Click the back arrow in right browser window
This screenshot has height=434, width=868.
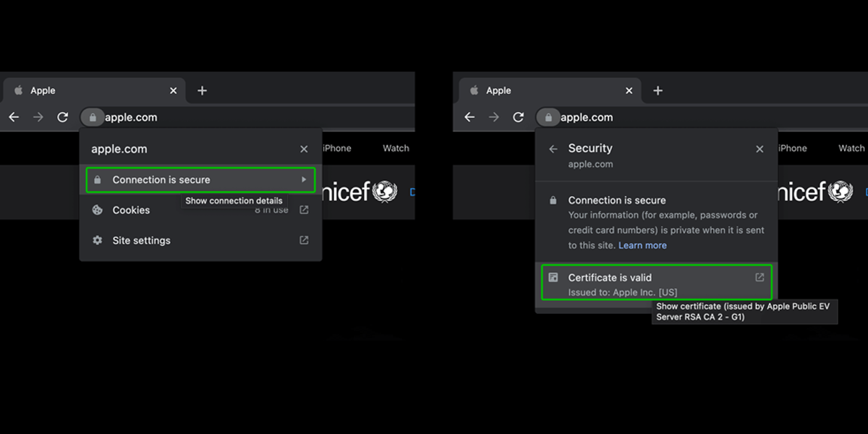tap(469, 117)
